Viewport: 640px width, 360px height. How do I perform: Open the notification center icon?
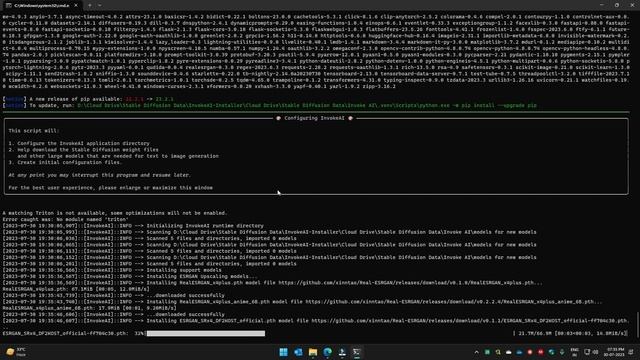click(x=631, y=352)
